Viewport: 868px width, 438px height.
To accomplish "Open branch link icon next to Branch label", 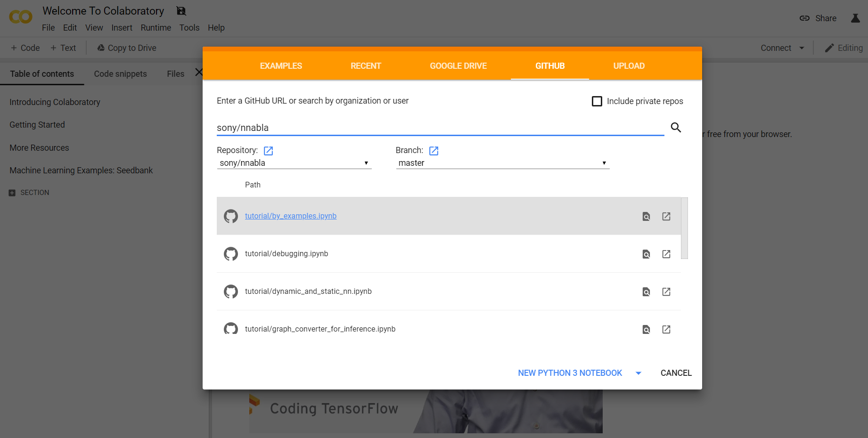I will click(x=434, y=151).
